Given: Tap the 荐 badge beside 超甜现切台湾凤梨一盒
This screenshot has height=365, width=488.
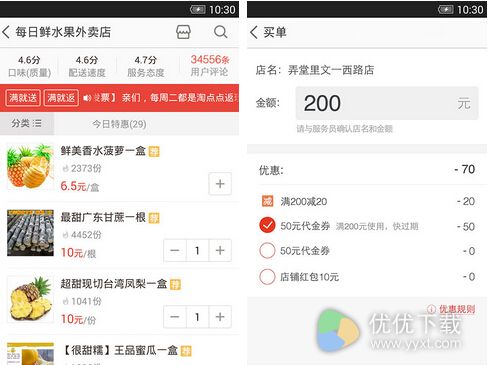Looking at the screenshot, I should (x=175, y=285).
